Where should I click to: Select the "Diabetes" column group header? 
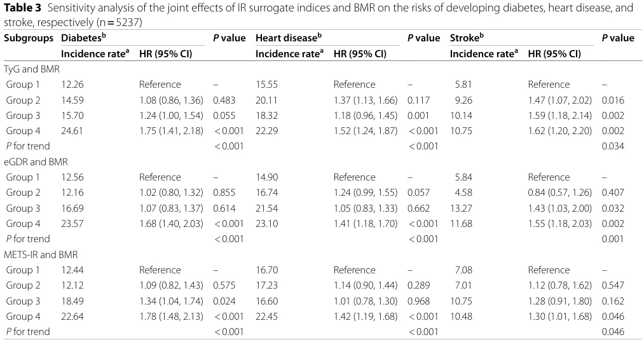click(83, 38)
